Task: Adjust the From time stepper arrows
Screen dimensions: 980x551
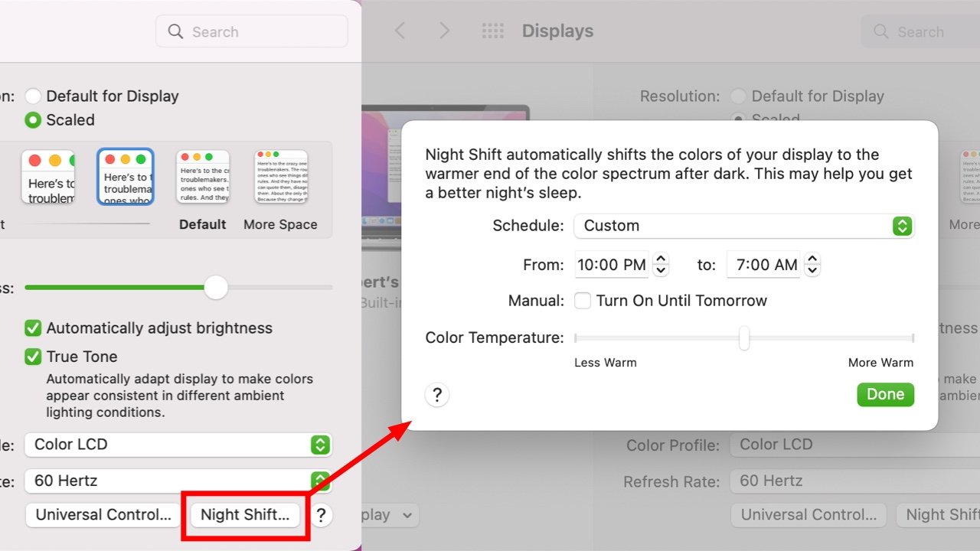Action: (661, 265)
